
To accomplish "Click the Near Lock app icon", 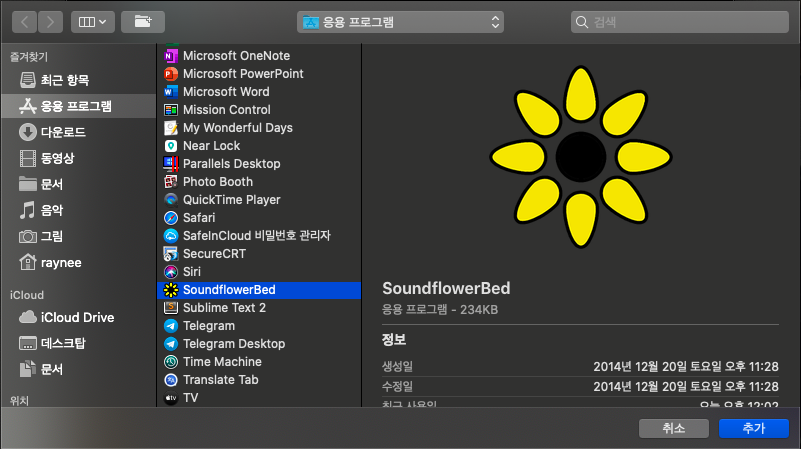I will [171, 146].
